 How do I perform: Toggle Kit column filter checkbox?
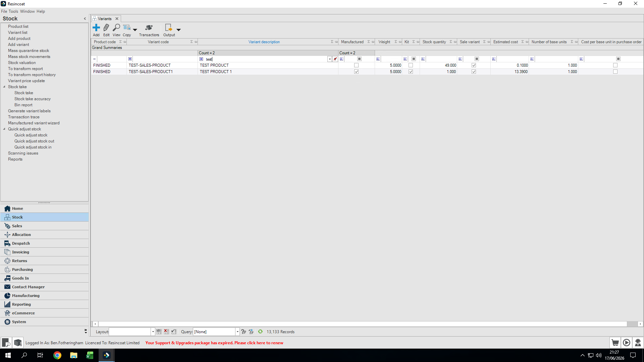[414, 59]
